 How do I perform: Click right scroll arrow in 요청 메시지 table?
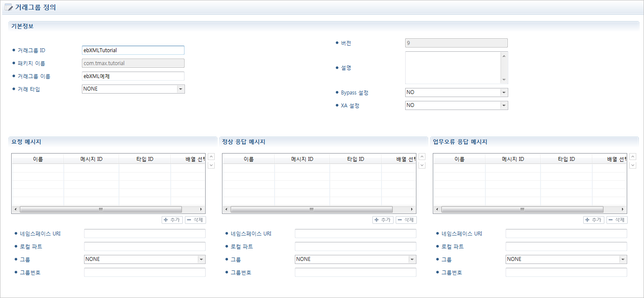pos(201,209)
